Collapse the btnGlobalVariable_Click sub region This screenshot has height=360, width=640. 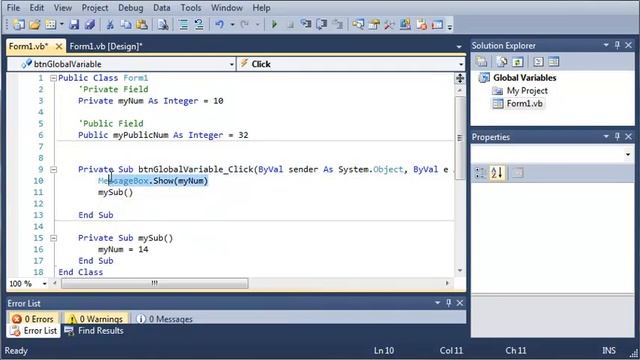[x=53, y=169]
